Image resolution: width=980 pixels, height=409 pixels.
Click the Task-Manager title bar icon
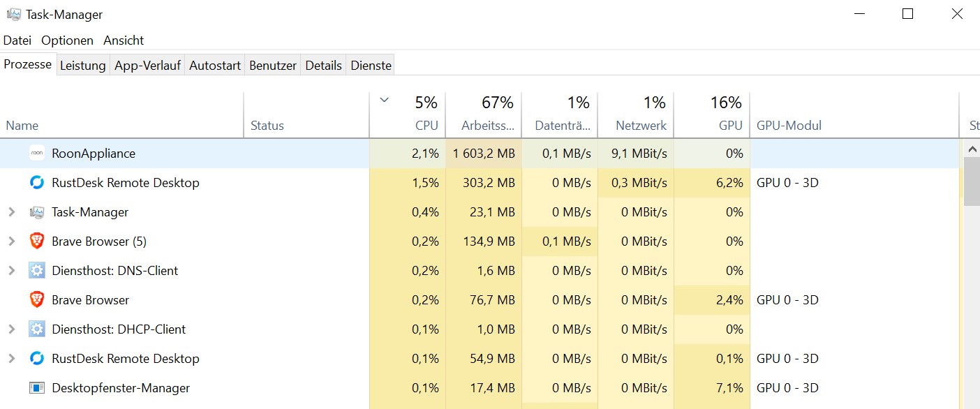13,15
